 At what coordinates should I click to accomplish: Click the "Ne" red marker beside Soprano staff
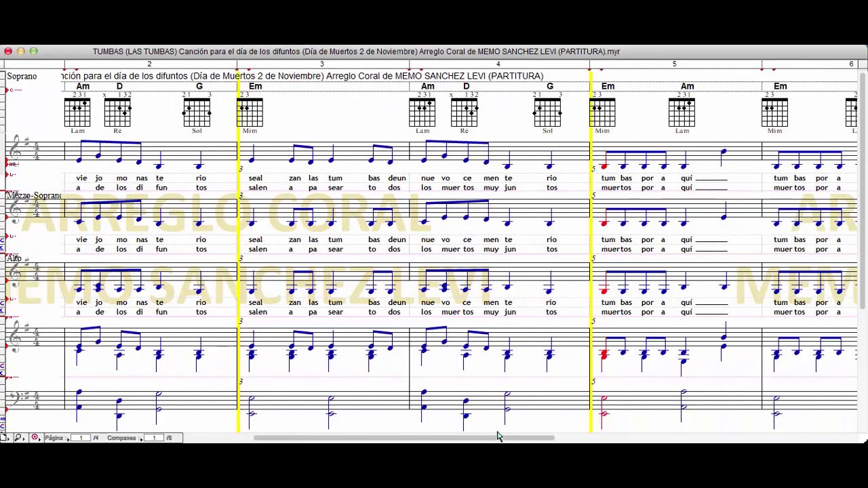12,164
